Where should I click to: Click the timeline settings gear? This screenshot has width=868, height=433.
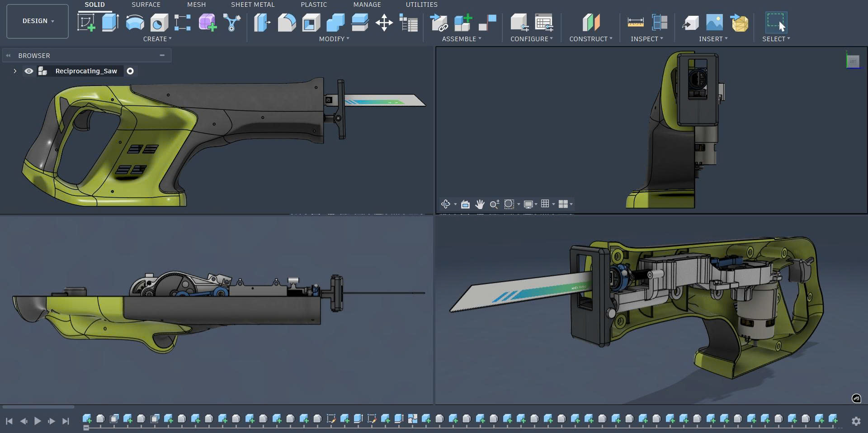pos(856,421)
